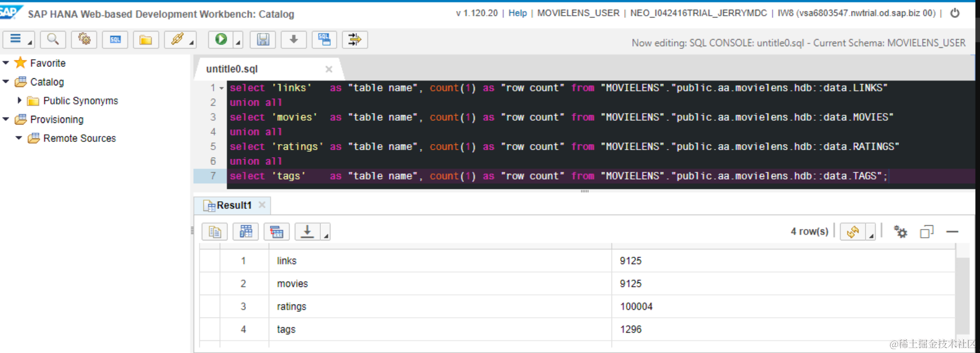Image resolution: width=980 pixels, height=353 pixels.
Task: Click the row count value 100004
Action: tap(636, 306)
